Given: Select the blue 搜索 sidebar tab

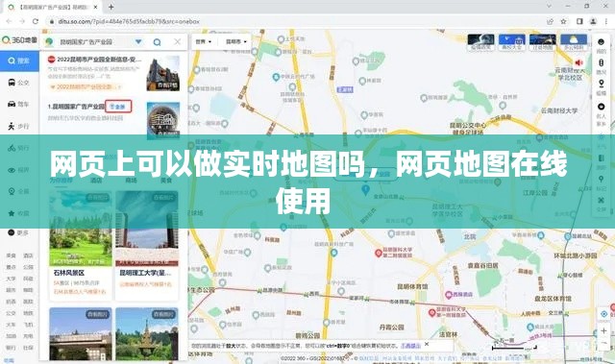Looking at the screenshot, I should pyautogui.click(x=19, y=61).
